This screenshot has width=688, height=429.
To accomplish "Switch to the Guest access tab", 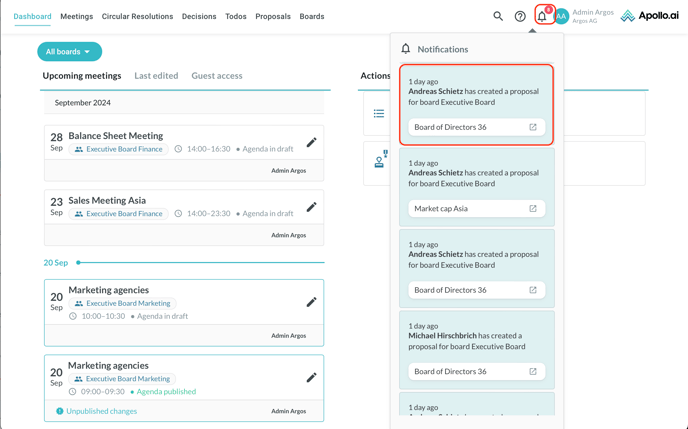I will click(x=217, y=76).
